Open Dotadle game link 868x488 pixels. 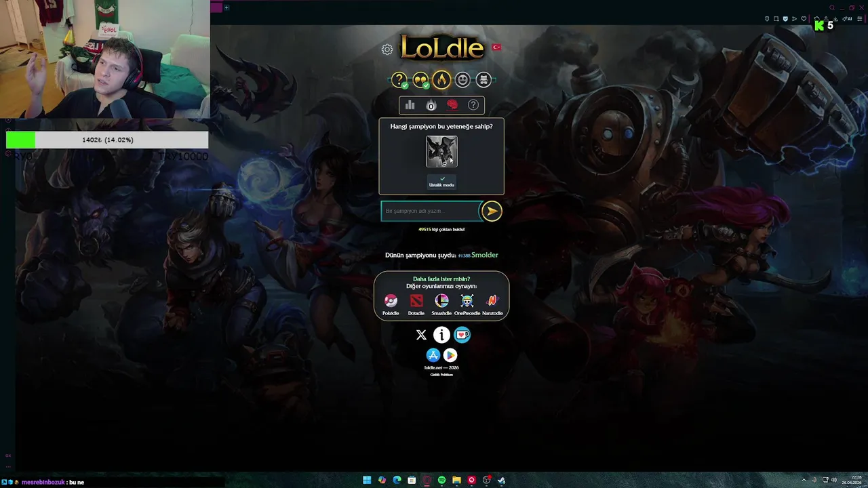[416, 304]
